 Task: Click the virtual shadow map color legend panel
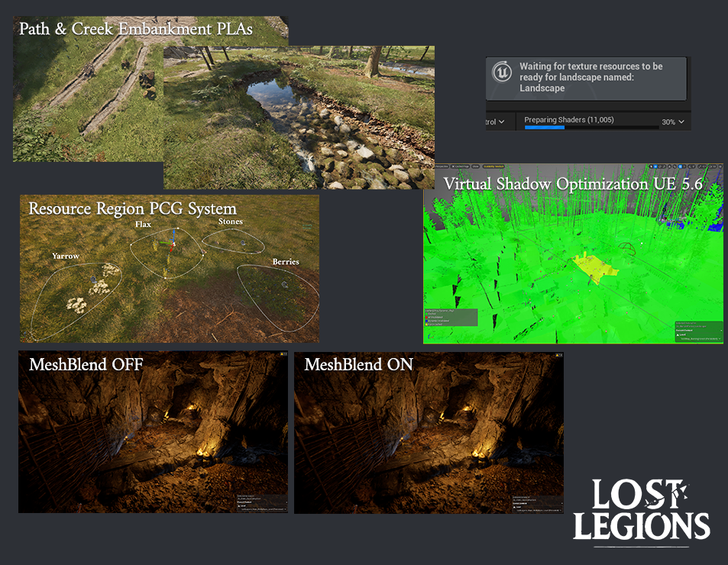point(451,318)
